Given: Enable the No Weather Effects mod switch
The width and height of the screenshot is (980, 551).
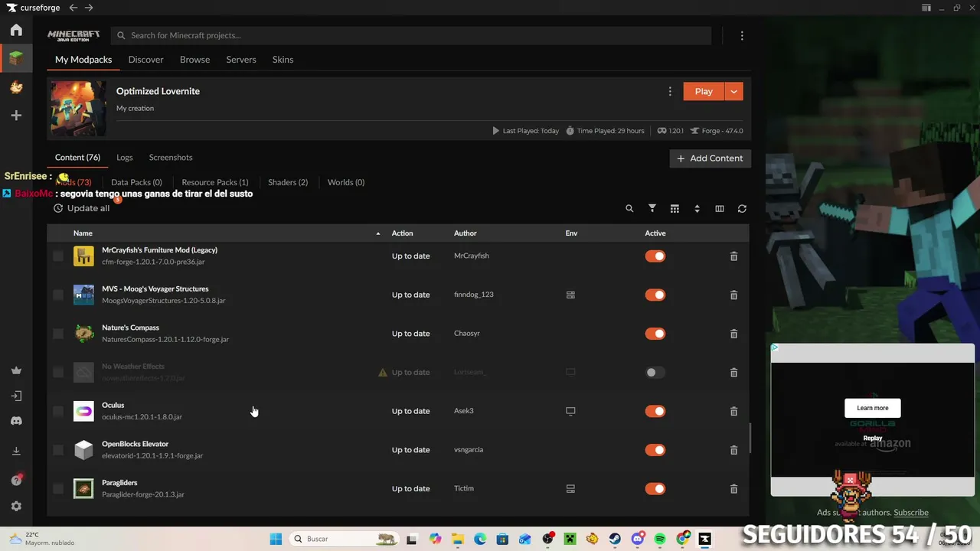Looking at the screenshot, I should [x=655, y=373].
